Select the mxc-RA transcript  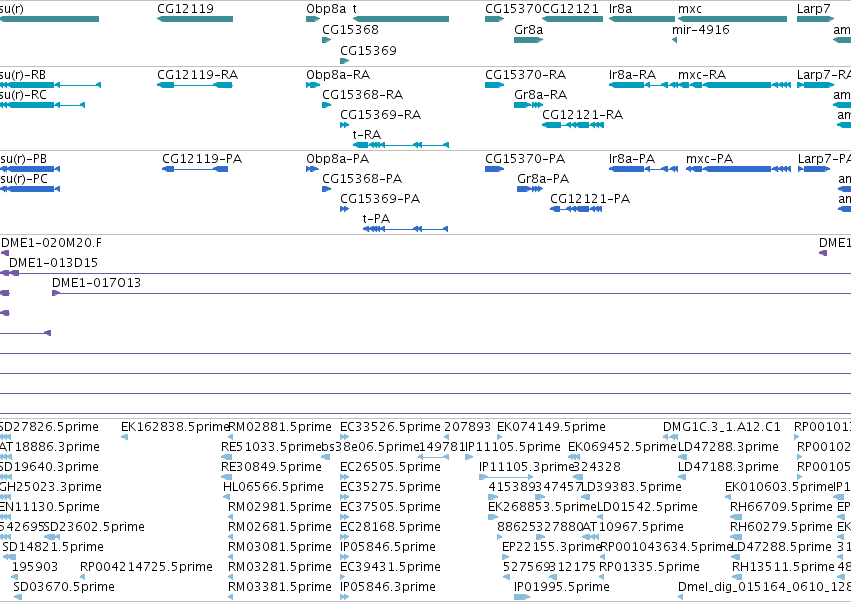point(734,85)
